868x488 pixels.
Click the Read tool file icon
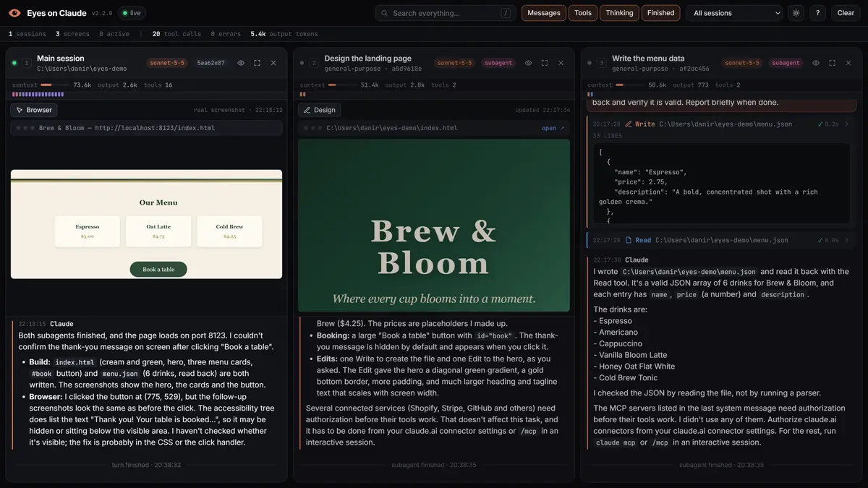click(x=629, y=240)
